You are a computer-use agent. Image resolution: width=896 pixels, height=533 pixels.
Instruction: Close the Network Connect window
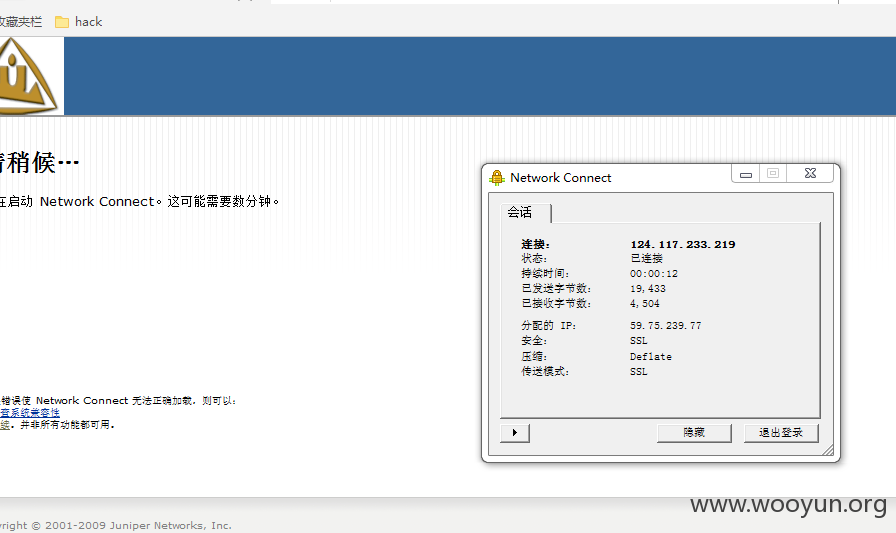[x=810, y=174]
